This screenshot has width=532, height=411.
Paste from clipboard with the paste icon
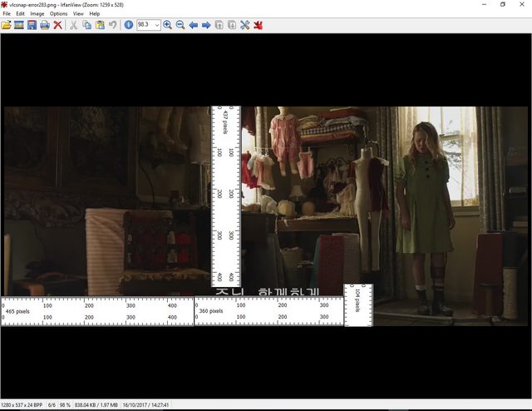[100, 25]
